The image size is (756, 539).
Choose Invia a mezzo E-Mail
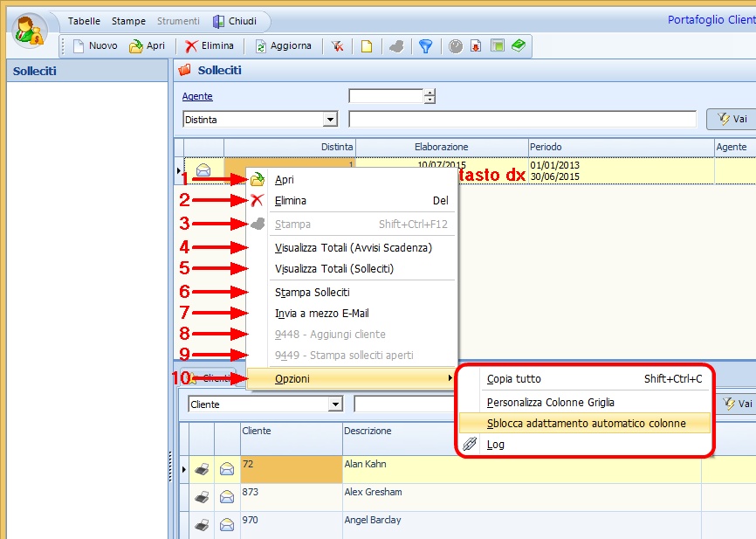(321, 314)
